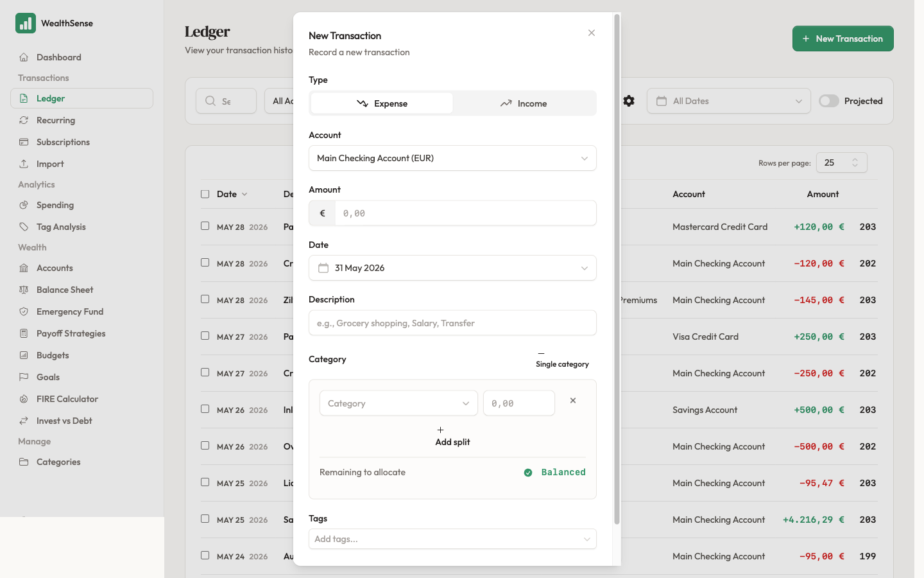924x578 pixels.
Task: Click the All Accounts filter dropdown
Action: pos(279,101)
